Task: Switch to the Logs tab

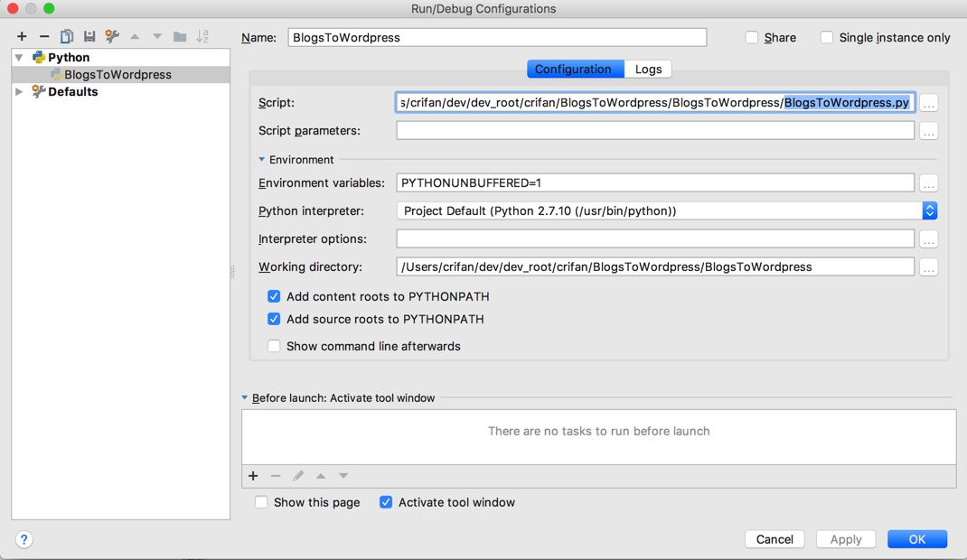Action: 648,69
